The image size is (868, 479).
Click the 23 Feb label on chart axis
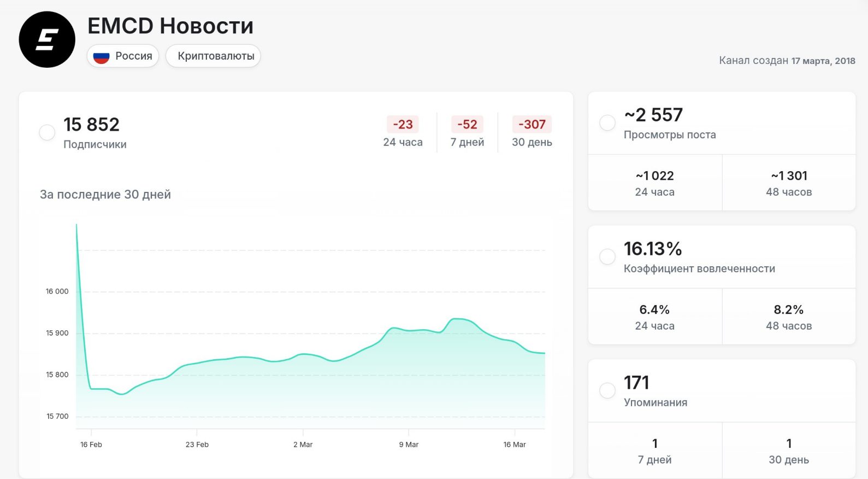pyautogui.click(x=197, y=445)
